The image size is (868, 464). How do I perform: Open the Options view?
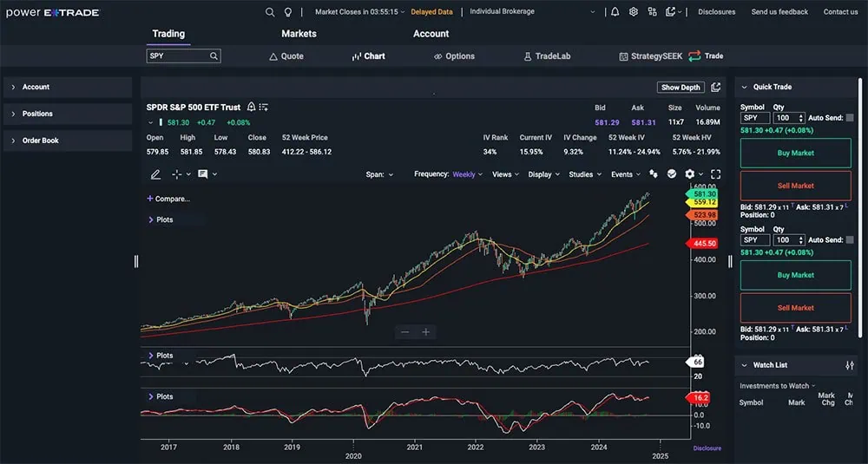coord(454,56)
